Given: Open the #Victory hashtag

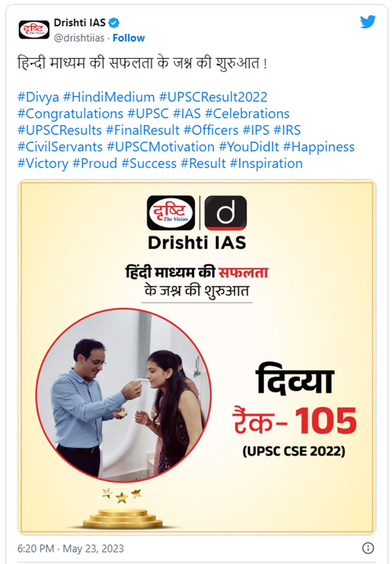Looking at the screenshot, I should coord(43,164).
